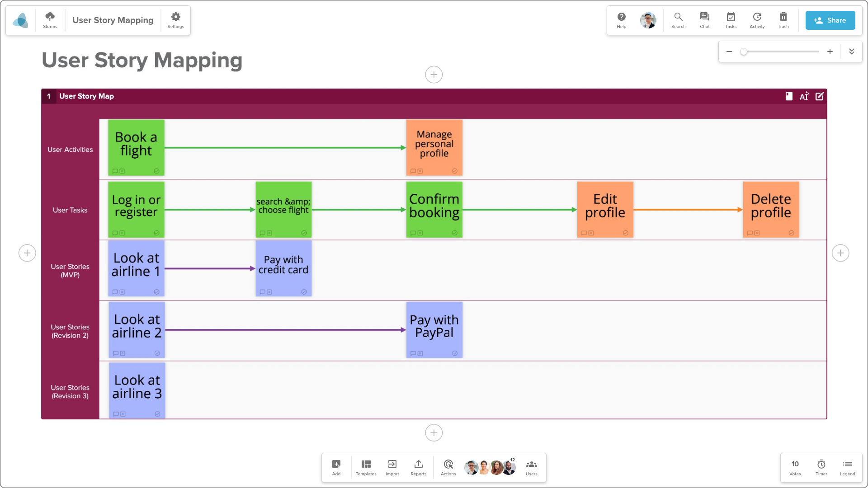Open the Import tool
868x488 pixels.
coord(392,468)
